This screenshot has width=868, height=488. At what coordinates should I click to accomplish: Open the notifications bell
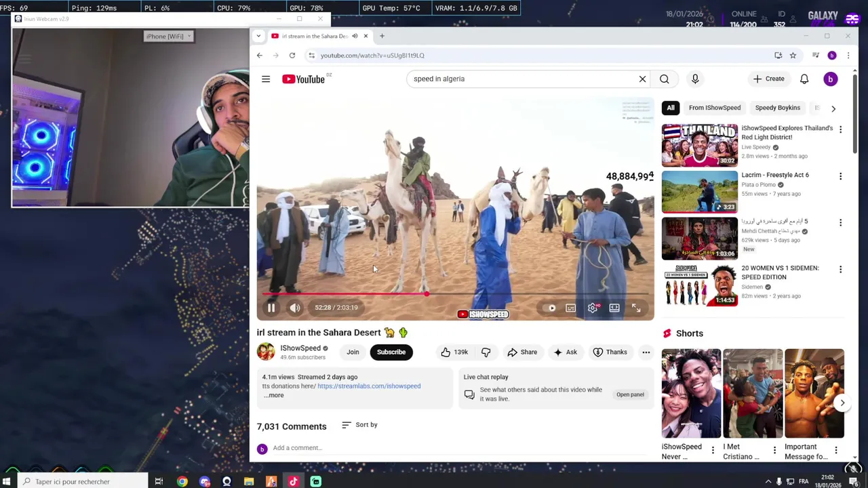tap(804, 79)
